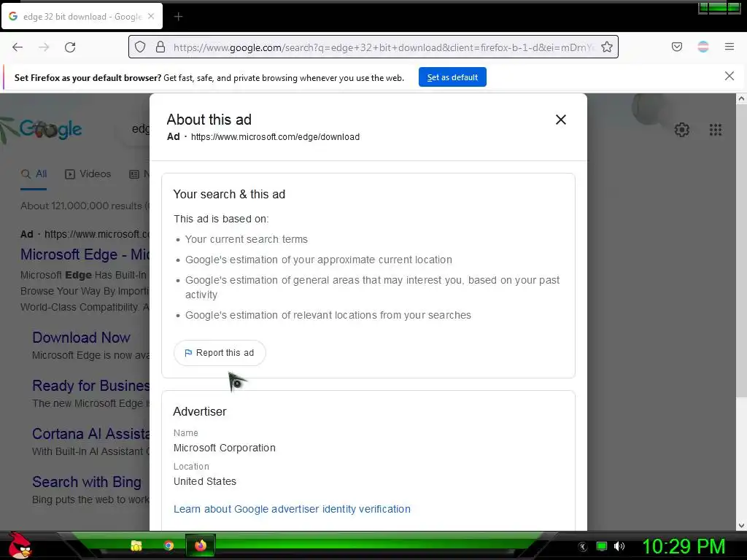747x560 pixels.
Task: Show hidden tray icons arrow
Action: click(583, 547)
